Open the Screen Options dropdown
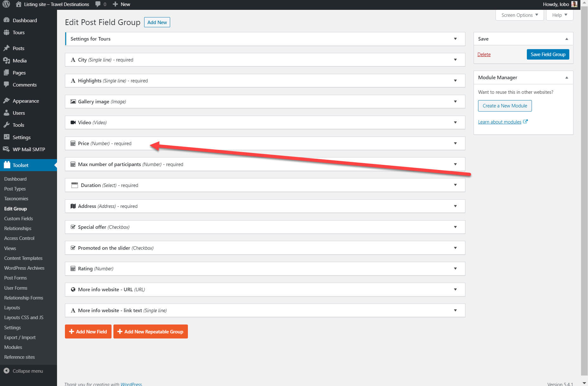 pos(520,15)
